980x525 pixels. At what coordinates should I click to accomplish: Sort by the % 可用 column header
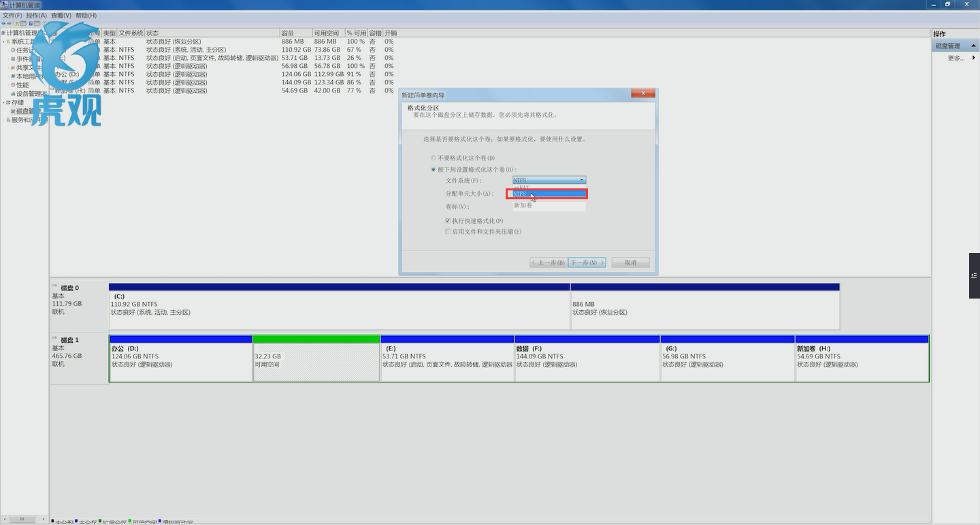(356, 33)
